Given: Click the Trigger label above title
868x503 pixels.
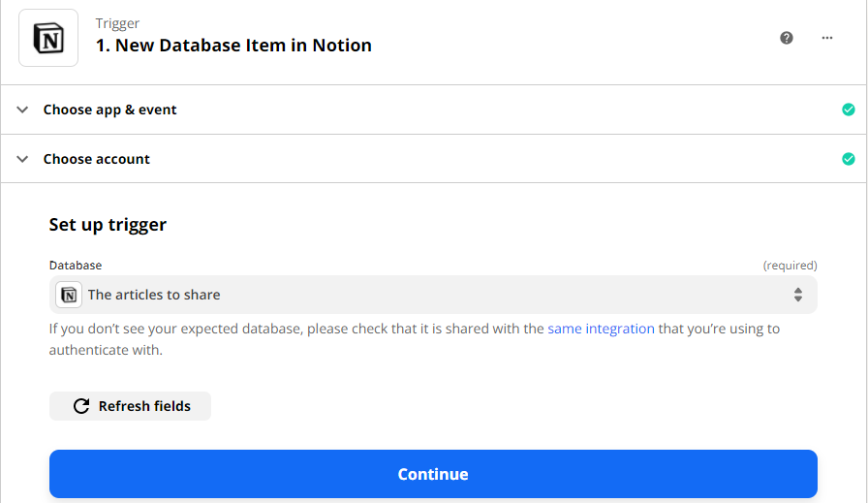Looking at the screenshot, I should 117,23.
